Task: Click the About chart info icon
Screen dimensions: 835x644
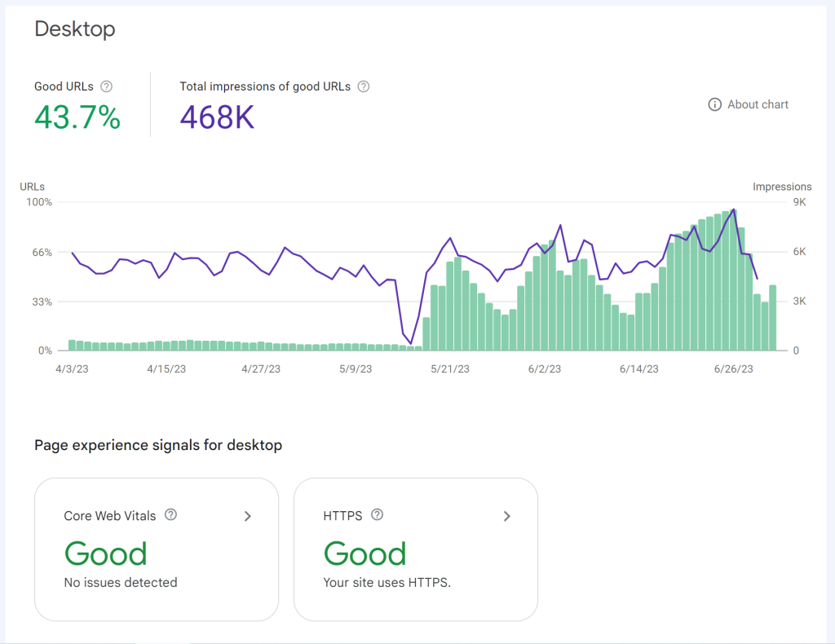Action: point(714,104)
